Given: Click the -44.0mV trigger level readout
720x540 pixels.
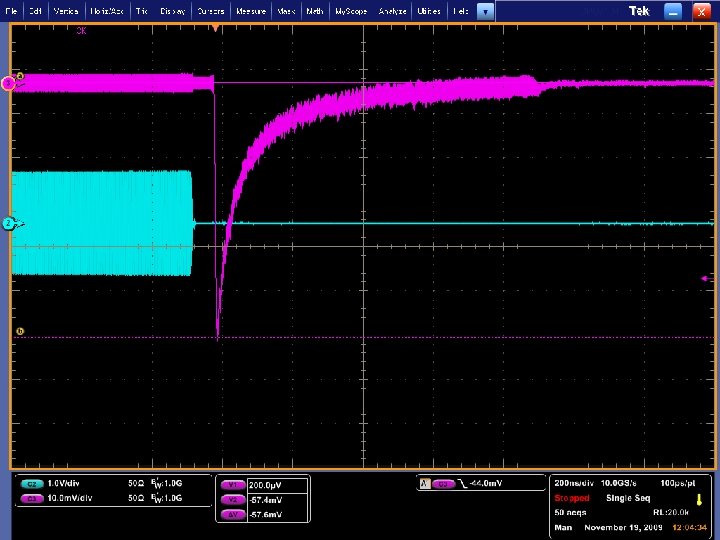Looking at the screenshot, I should pyautogui.click(x=486, y=484).
